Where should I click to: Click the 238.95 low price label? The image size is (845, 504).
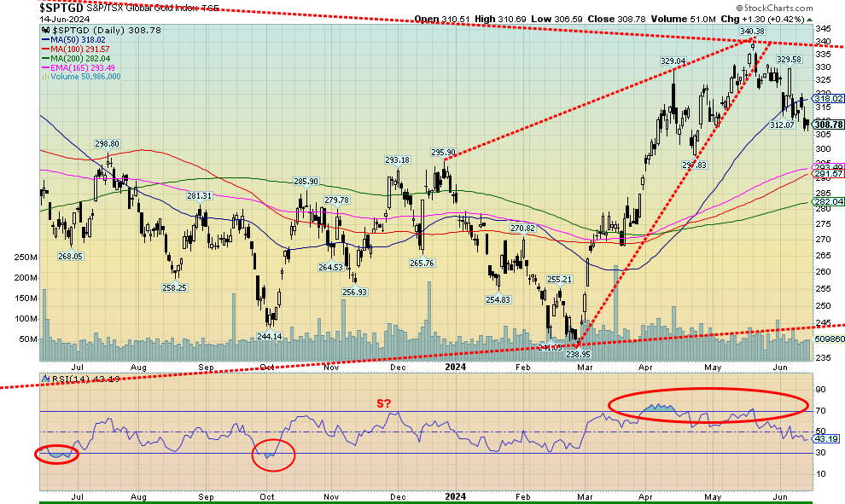point(579,353)
